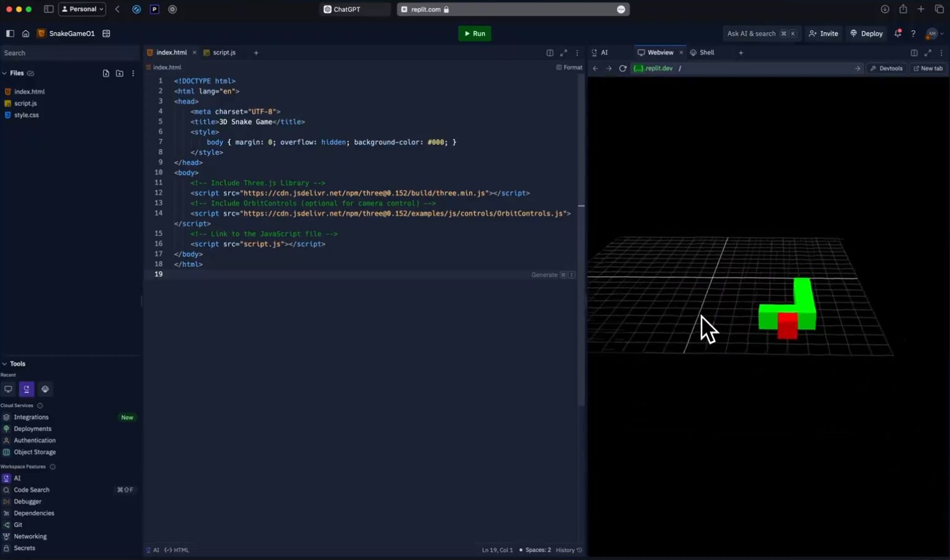Collapse the Files section

[x=4, y=73]
